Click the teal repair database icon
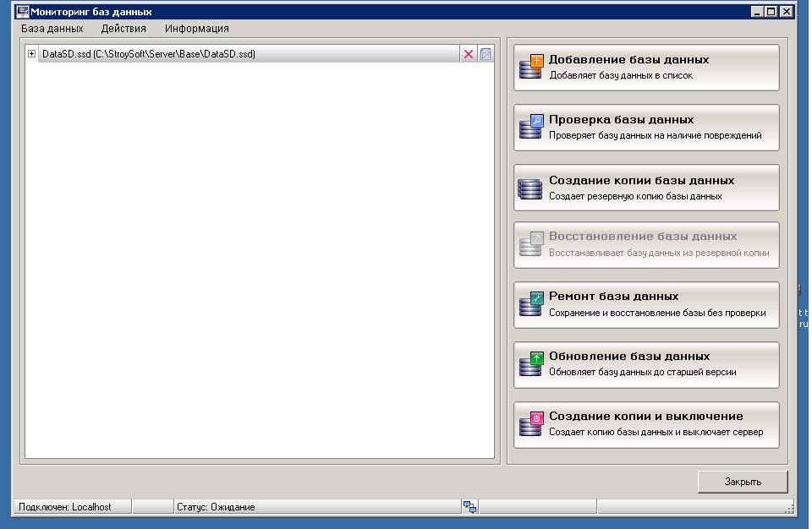 point(530,304)
